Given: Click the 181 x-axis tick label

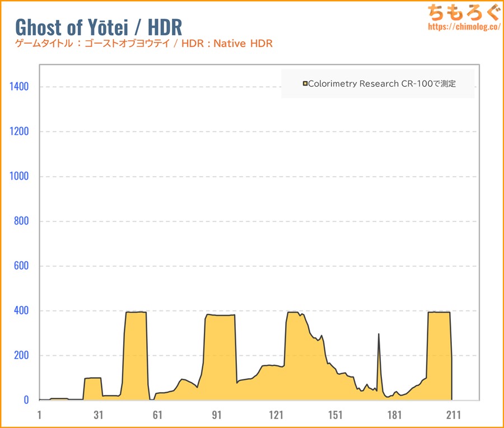Looking at the screenshot, I should pos(394,415).
